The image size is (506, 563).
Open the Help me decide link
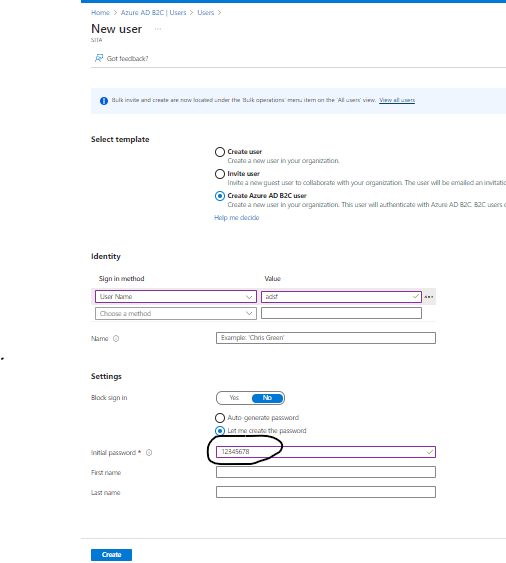coord(237,218)
